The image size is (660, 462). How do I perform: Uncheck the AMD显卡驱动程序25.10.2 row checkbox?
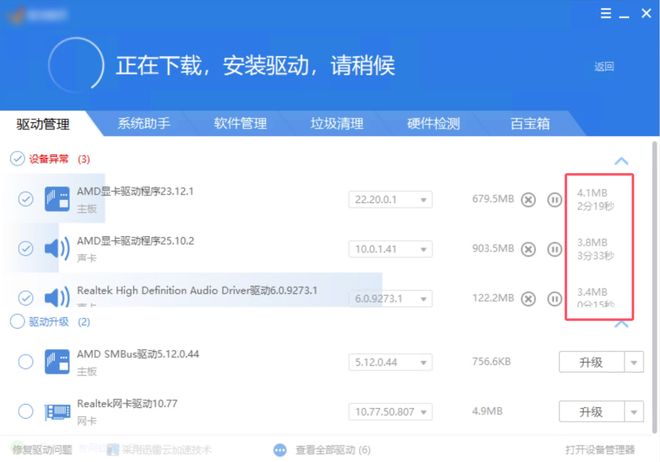[26, 248]
